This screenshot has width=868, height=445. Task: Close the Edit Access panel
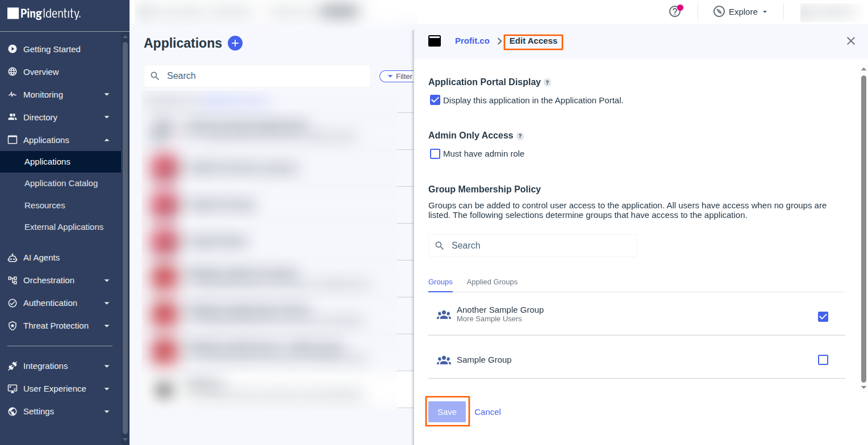tap(851, 41)
